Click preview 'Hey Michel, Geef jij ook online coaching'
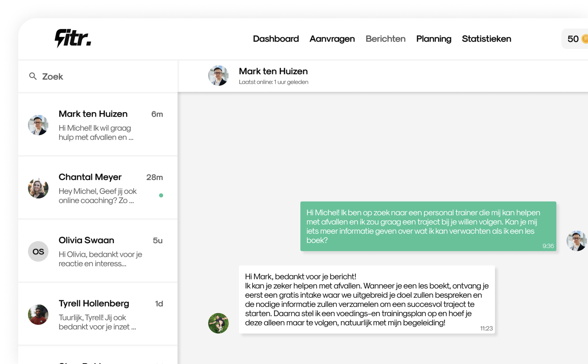 pyautogui.click(x=98, y=196)
